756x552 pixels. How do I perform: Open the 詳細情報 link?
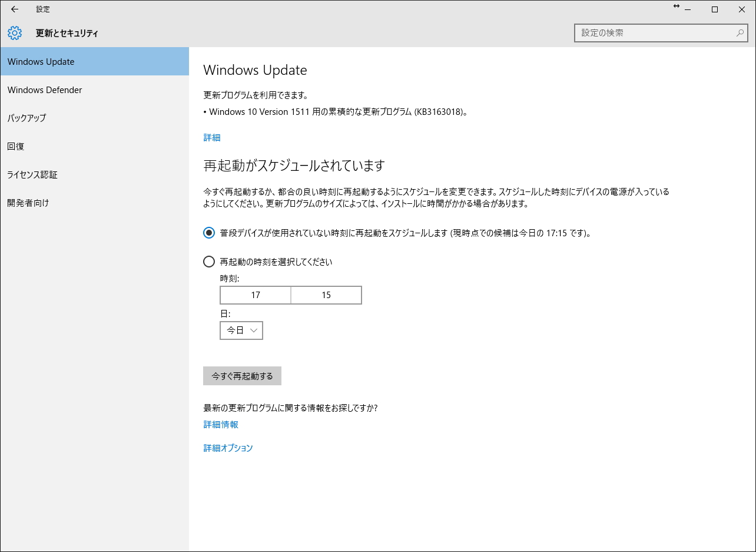[221, 424]
